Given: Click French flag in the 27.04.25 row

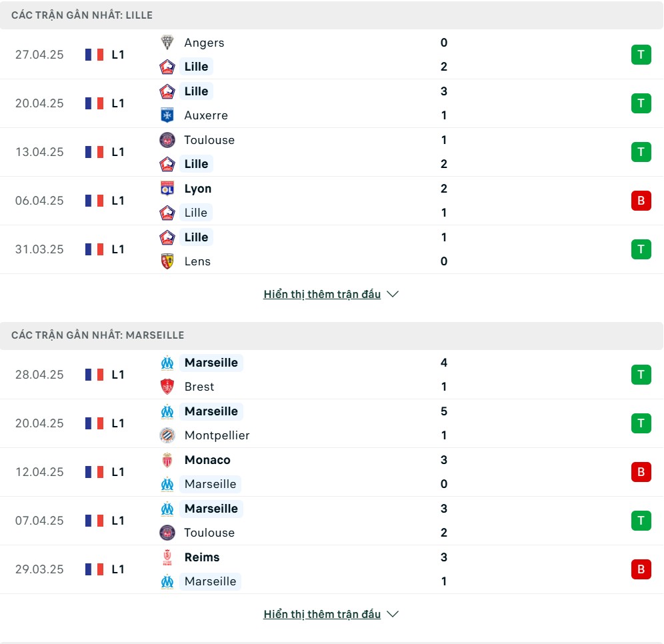Looking at the screenshot, I should [95, 55].
